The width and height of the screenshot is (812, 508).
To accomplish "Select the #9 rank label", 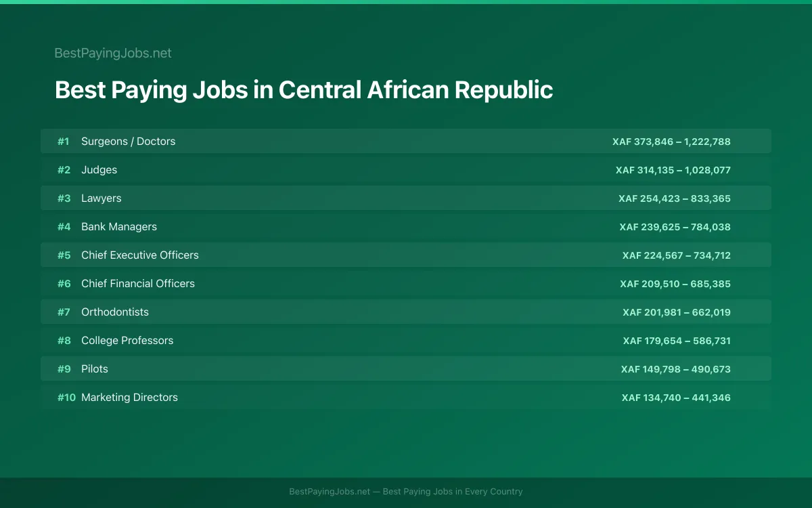I will click(x=64, y=369).
